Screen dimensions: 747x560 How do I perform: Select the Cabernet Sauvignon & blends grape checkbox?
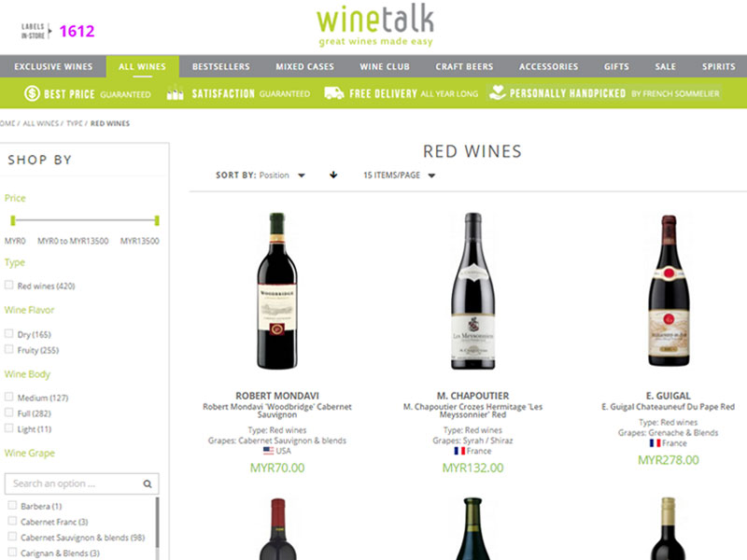pyautogui.click(x=12, y=536)
